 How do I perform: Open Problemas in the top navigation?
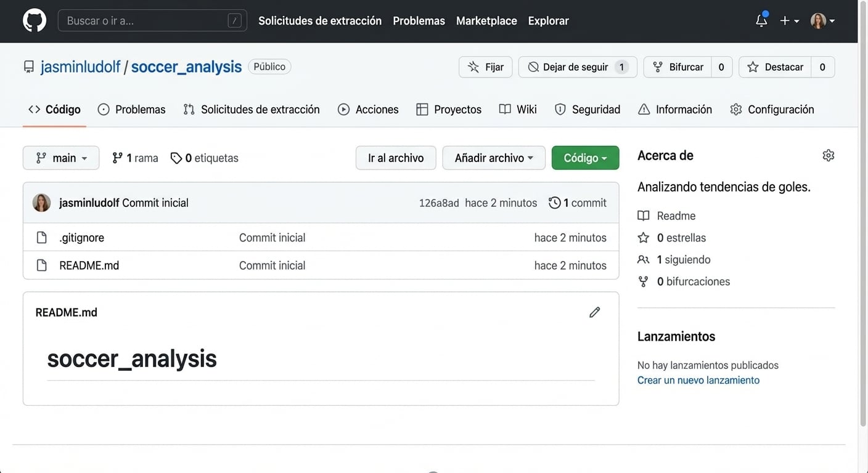(419, 21)
